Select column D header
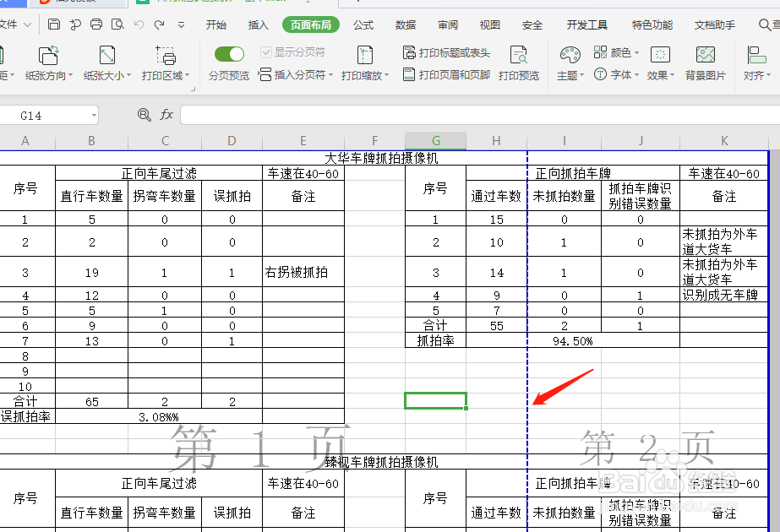 coord(232,141)
